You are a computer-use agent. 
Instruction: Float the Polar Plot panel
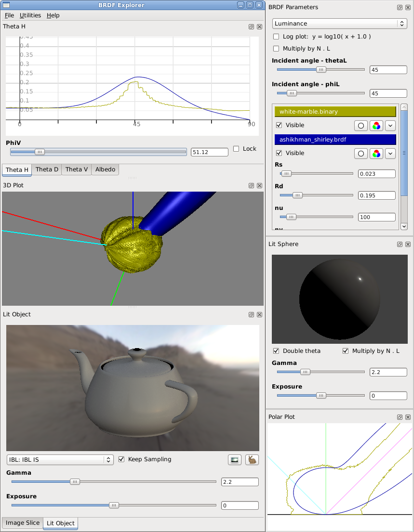(x=400, y=417)
